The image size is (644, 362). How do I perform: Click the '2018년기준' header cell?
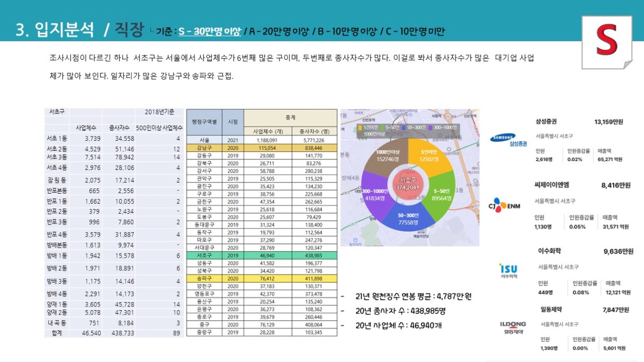tap(159, 112)
